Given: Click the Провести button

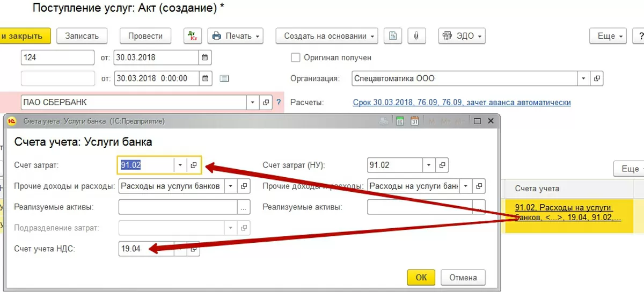Looking at the screenshot, I should [x=145, y=36].
